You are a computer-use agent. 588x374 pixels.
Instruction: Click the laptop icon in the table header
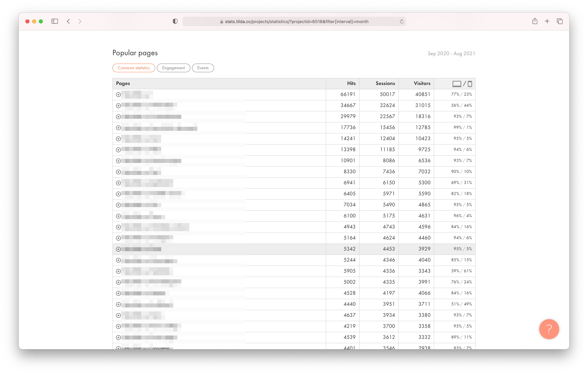[x=457, y=84]
